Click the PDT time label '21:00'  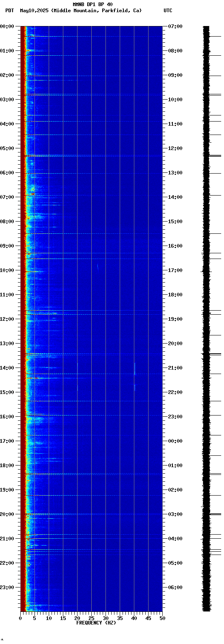7,539
